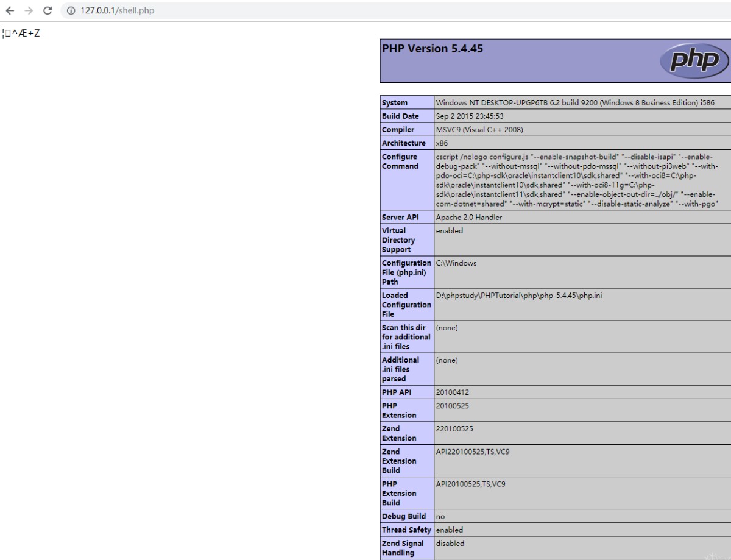
Task: Select the garbled output text before the table
Action: coord(21,33)
